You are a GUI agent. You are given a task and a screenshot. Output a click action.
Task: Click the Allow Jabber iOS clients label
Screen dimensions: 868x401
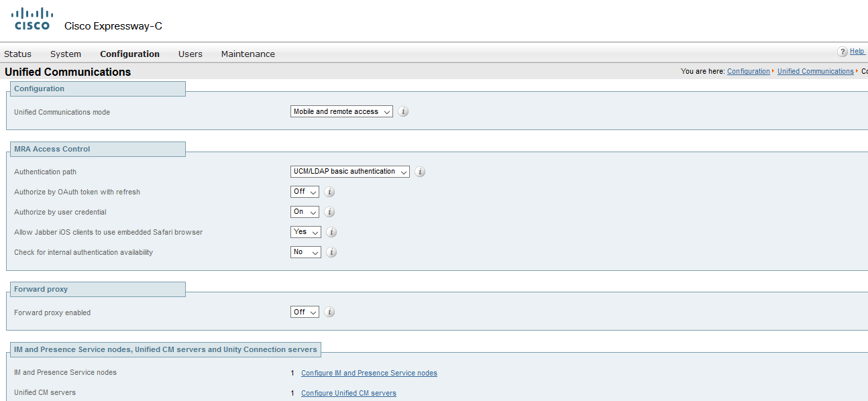(x=108, y=232)
